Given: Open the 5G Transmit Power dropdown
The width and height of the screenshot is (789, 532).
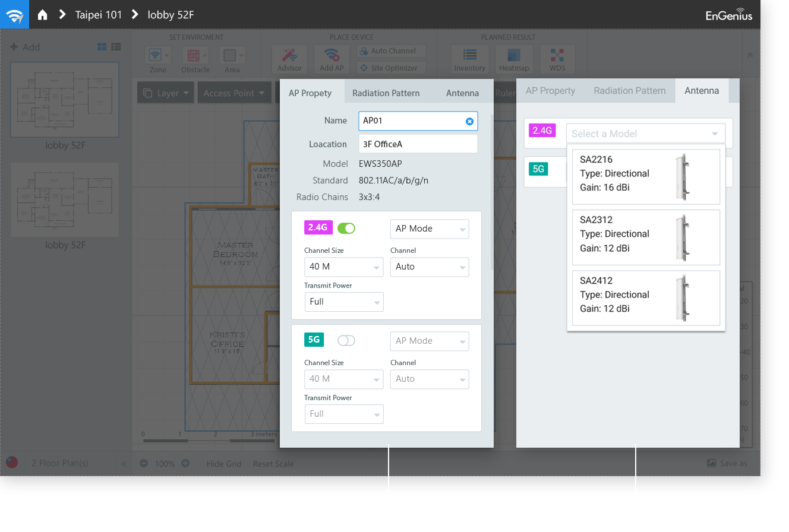Looking at the screenshot, I should click(x=344, y=414).
